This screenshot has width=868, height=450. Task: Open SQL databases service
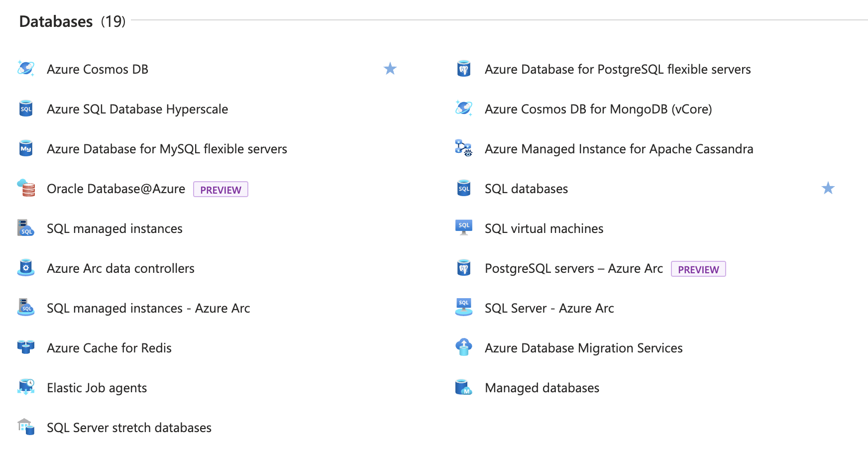pyautogui.click(x=526, y=189)
